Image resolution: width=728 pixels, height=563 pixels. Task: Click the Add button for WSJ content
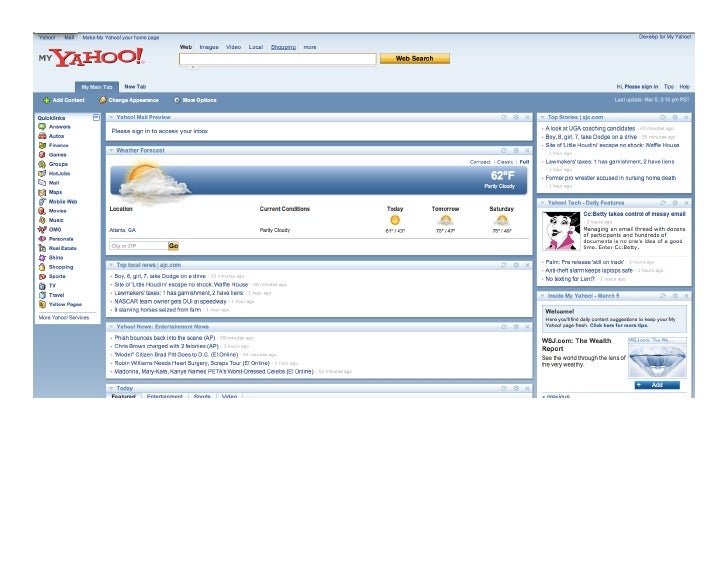pyautogui.click(x=657, y=385)
